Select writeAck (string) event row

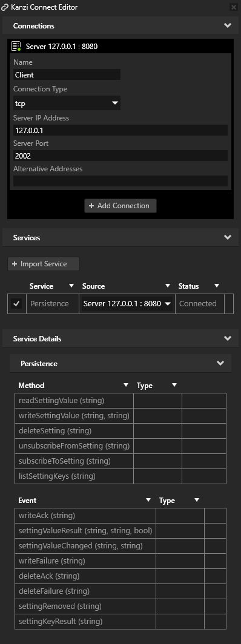(x=120, y=516)
